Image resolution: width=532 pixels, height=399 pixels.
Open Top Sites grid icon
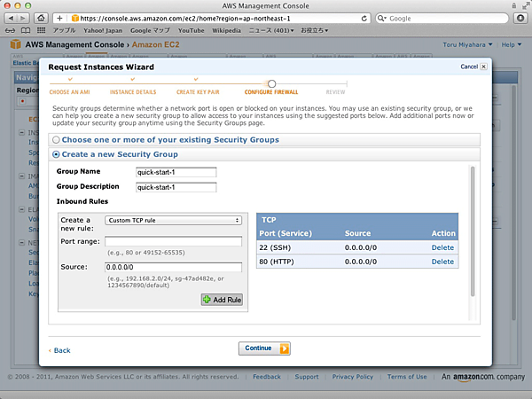click(41, 30)
